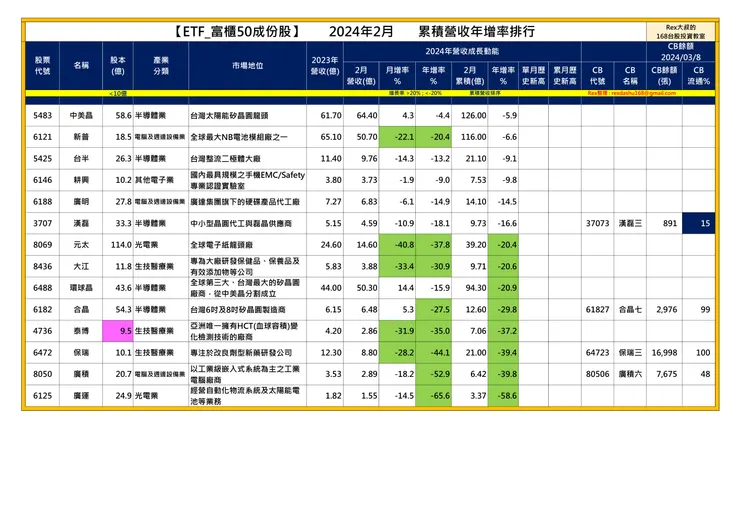Select the 126.00 cumulative revenue cell

coord(470,115)
